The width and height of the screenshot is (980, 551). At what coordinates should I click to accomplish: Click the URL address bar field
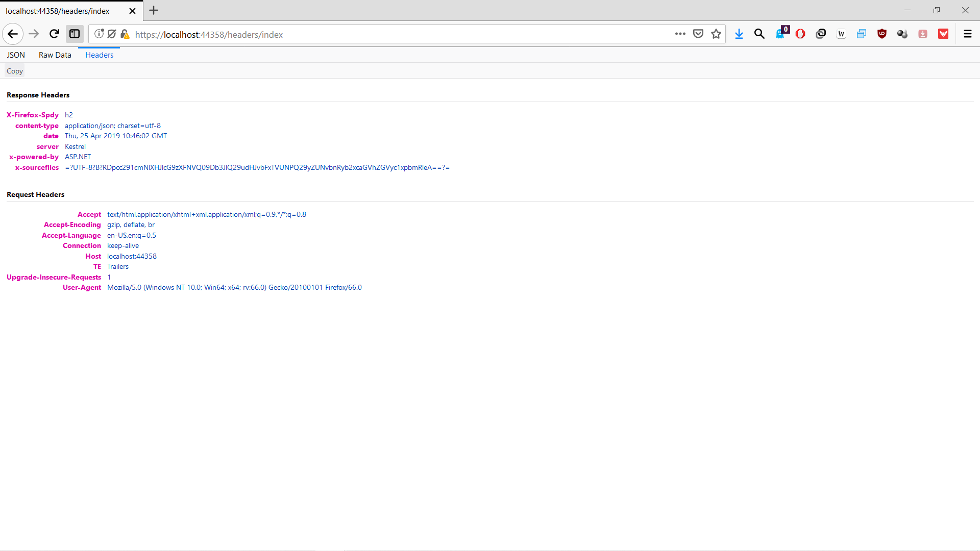pos(398,35)
